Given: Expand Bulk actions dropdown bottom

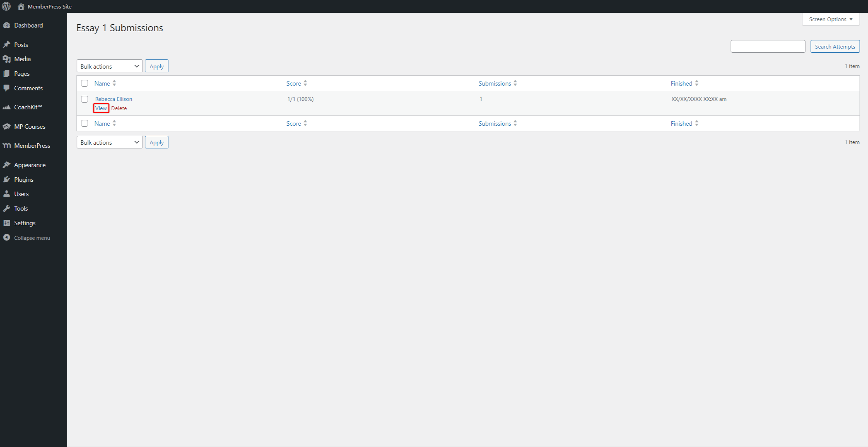Looking at the screenshot, I should click(x=109, y=142).
